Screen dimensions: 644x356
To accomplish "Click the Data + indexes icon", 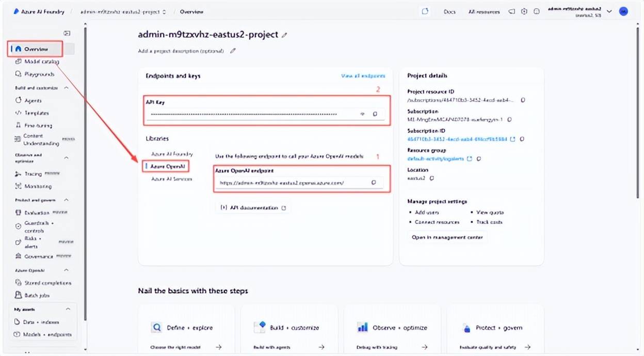I will coord(18,322).
